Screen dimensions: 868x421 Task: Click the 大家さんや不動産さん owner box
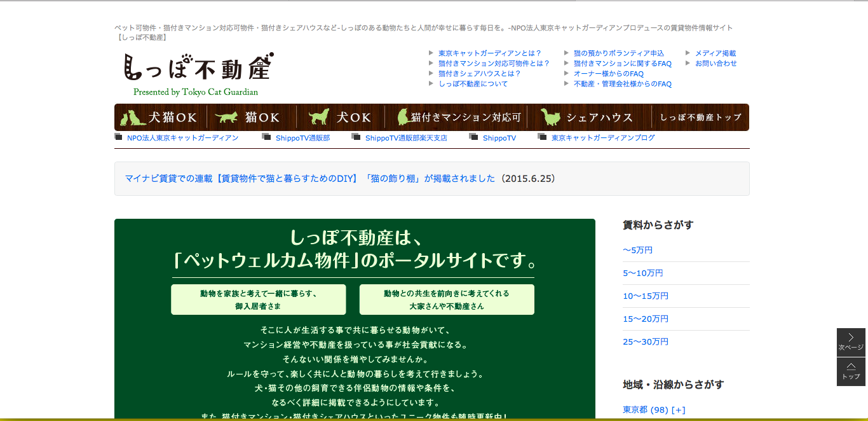447,300
